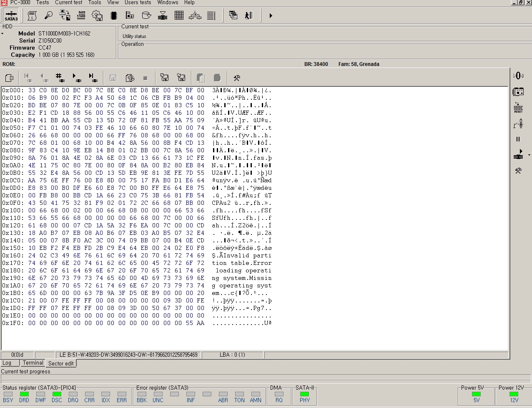
Task: Click the go to sector hash icon
Action: pos(60,78)
